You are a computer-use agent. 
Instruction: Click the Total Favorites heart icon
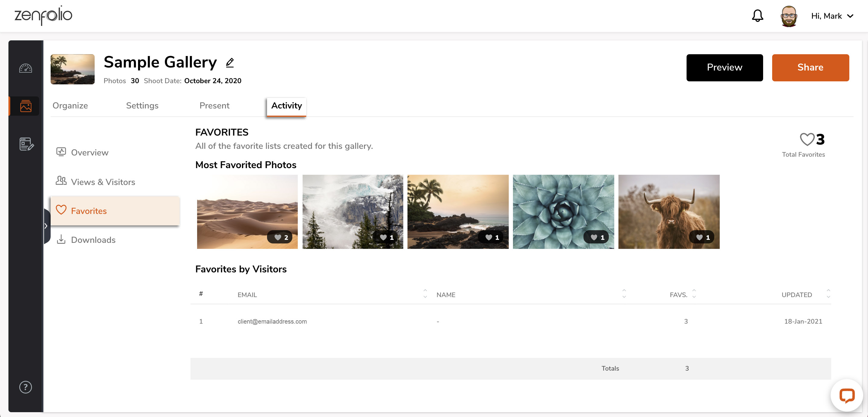[x=807, y=140]
